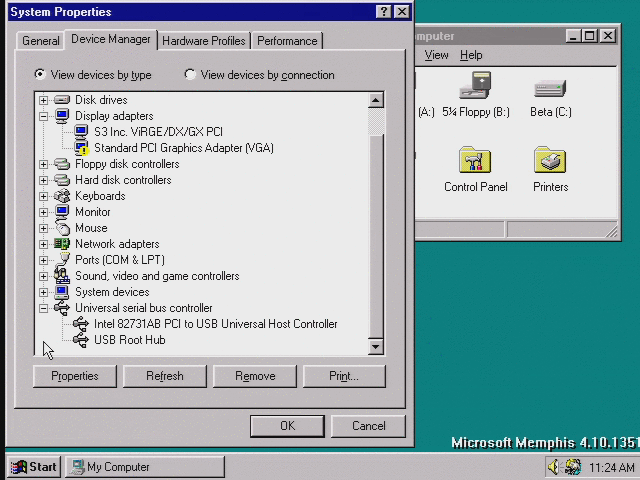640x480 pixels.
Task: Collapse the Display adapters node
Action: (x=43, y=116)
